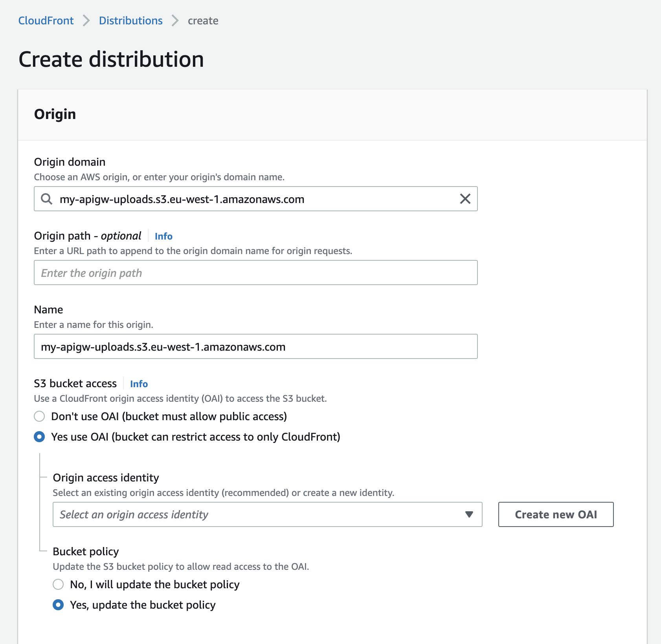Click the first breadcrumb chevron after CloudFront

coord(86,20)
